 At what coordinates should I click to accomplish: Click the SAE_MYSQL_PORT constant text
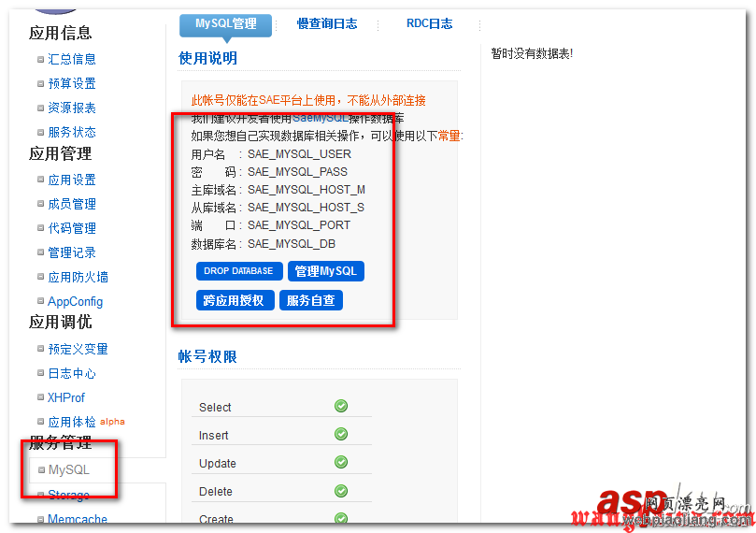click(299, 225)
